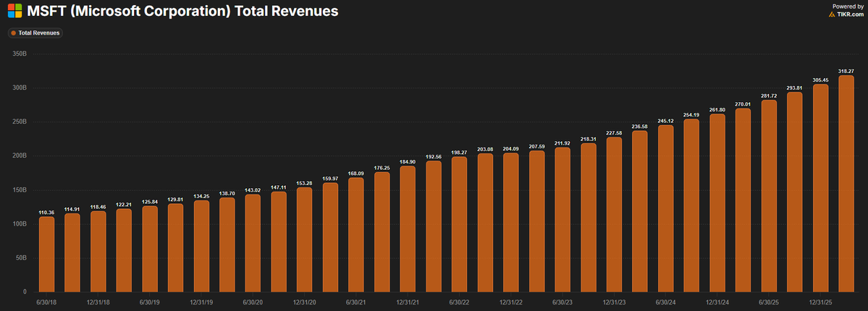This screenshot has width=868, height=311.
Task: Select the bar valued 110.36
Action: 46,254
